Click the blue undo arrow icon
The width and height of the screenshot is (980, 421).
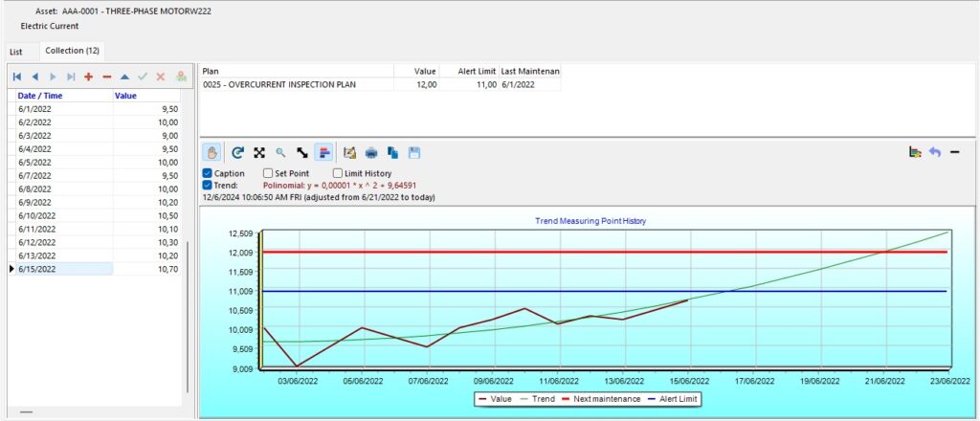pos(935,152)
